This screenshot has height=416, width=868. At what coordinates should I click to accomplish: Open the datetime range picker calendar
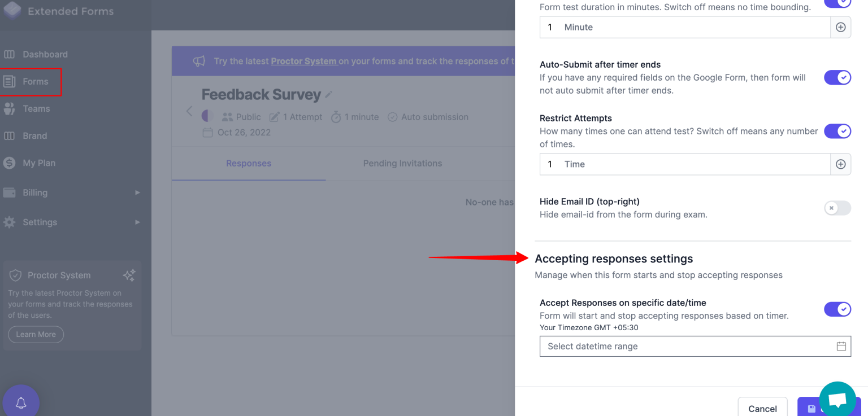tap(841, 346)
